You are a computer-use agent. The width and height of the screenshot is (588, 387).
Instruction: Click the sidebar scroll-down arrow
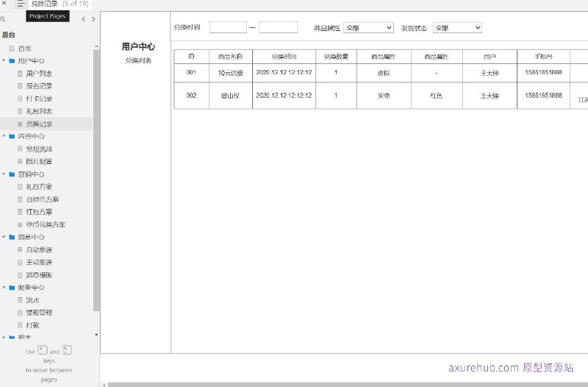tap(96, 335)
